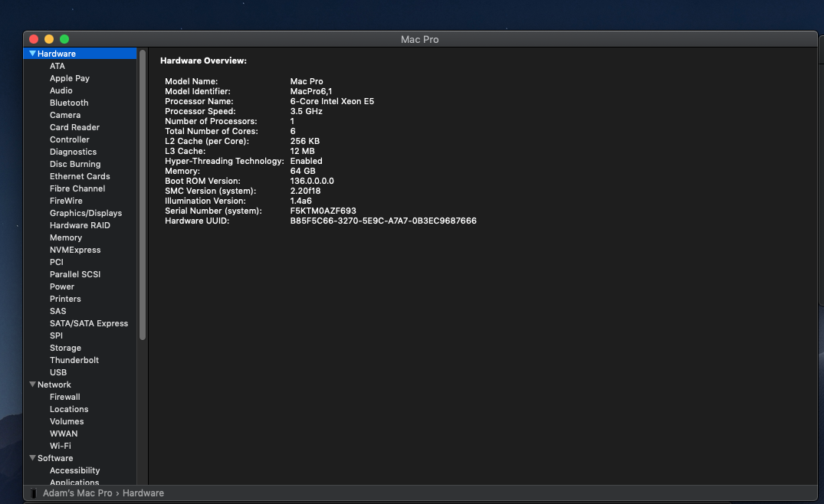Open the Firewall section
This screenshot has height=504, width=824.
pyautogui.click(x=64, y=397)
